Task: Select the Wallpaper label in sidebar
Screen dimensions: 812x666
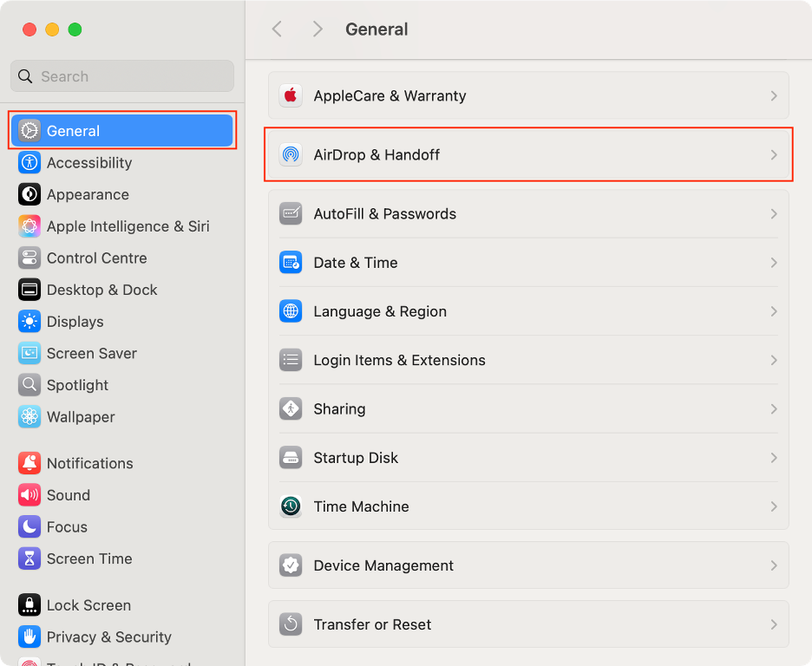Action: [x=81, y=417]
